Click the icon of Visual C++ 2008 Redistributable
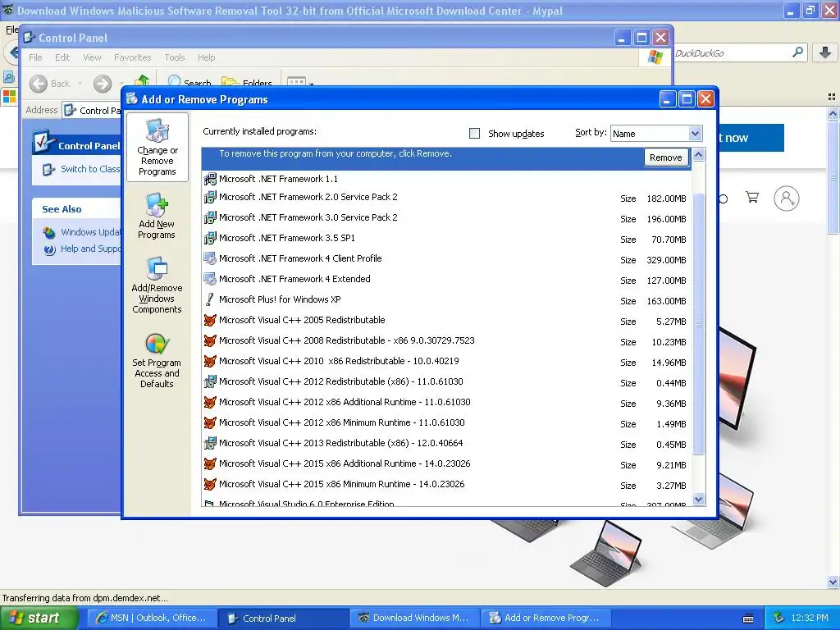The height and width of the screenshot is (630, 840). 210,340
